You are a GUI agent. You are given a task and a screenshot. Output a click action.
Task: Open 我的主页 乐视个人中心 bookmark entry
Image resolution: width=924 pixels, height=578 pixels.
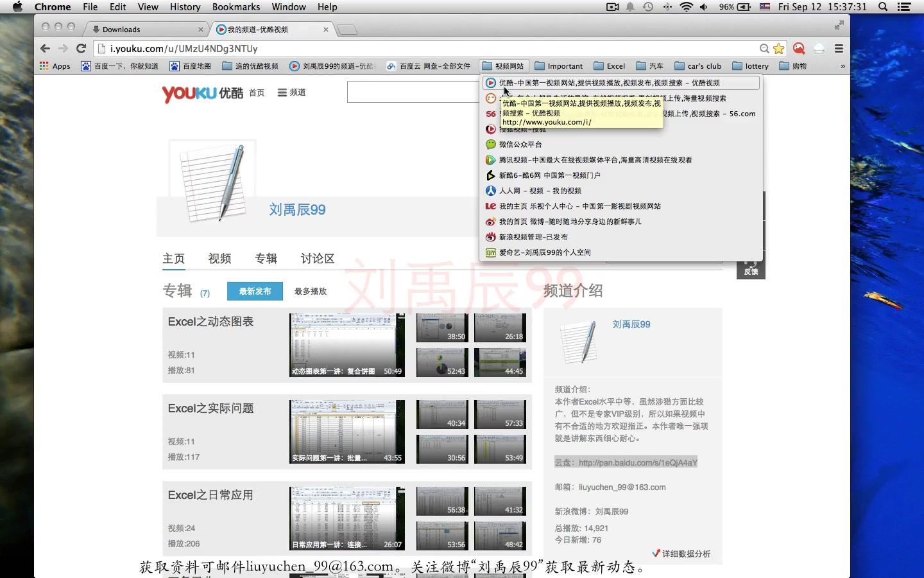[x=620, y=206]
